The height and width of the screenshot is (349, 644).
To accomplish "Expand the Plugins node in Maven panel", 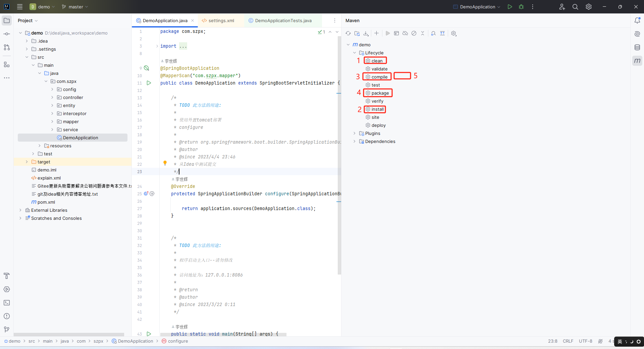I will coord(355,133).
